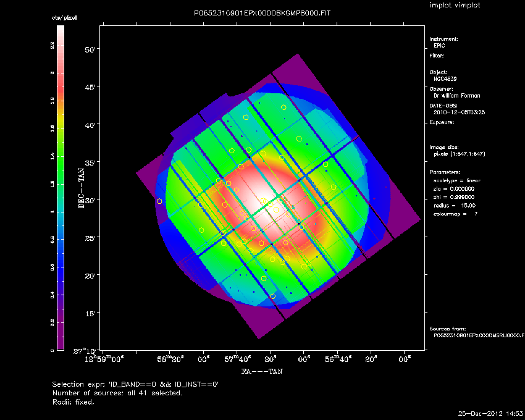Click the 'implot vimplot' text
525x420 pixels.
[x=454, y=5]
